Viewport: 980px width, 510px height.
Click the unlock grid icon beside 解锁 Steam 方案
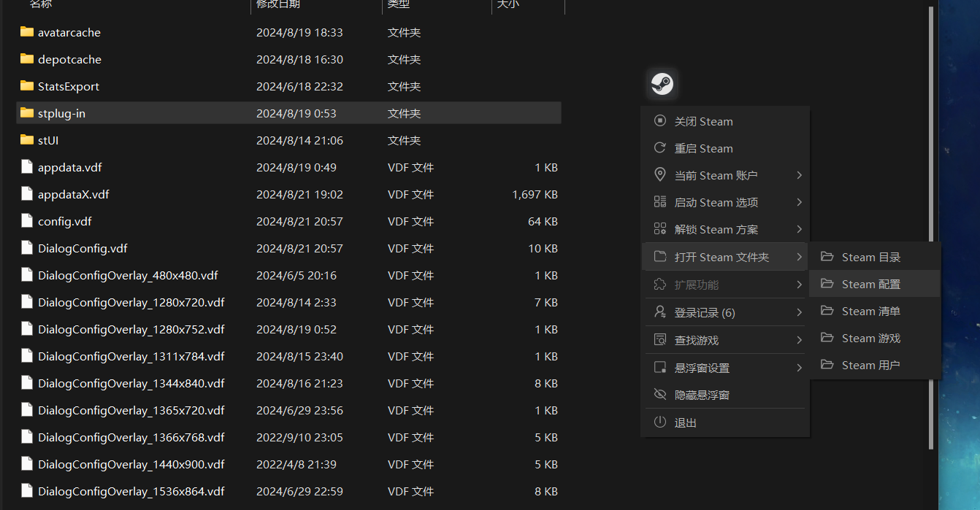660,229
